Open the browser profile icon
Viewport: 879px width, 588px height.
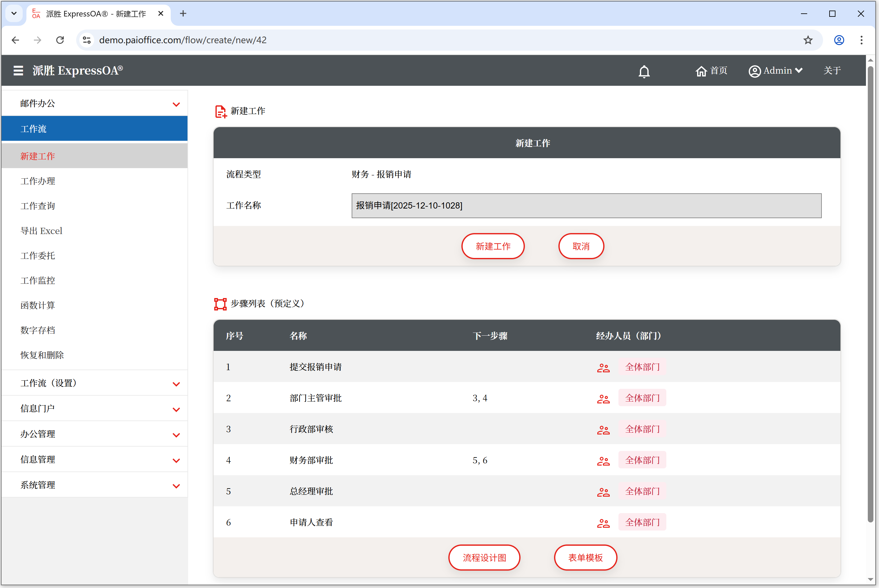click(x=839, y=40)
